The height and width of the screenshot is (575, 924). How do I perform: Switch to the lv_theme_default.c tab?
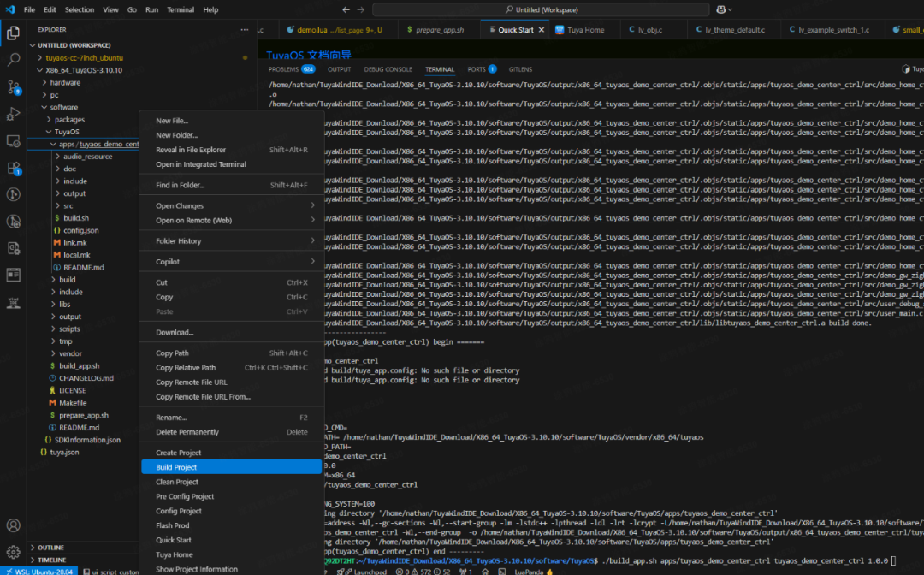point(734,29)
